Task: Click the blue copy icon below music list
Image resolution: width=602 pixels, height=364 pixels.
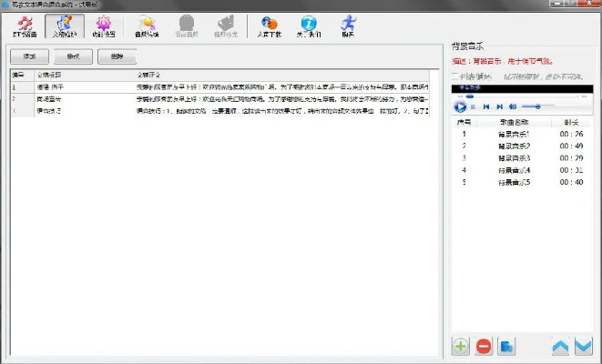Action: point(508,346)
